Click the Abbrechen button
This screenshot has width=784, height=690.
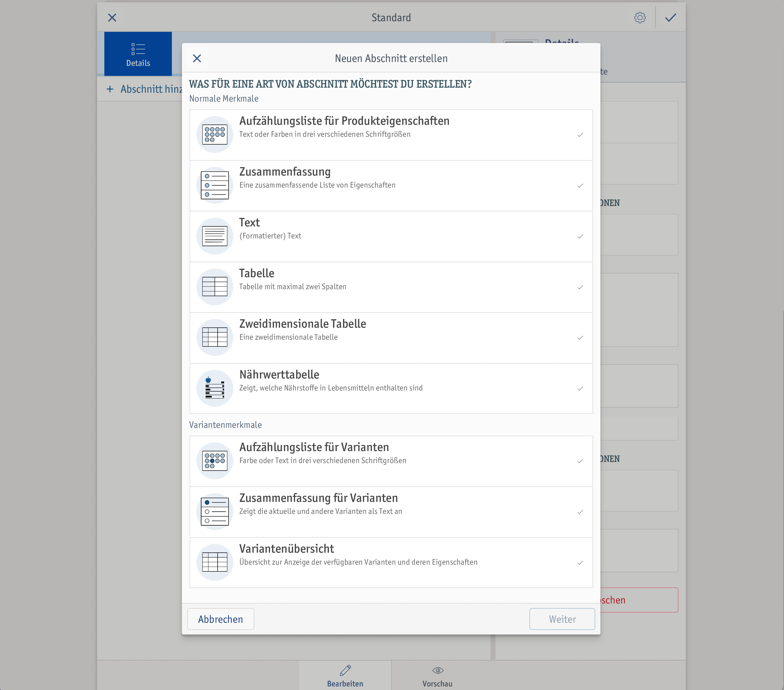220,619
